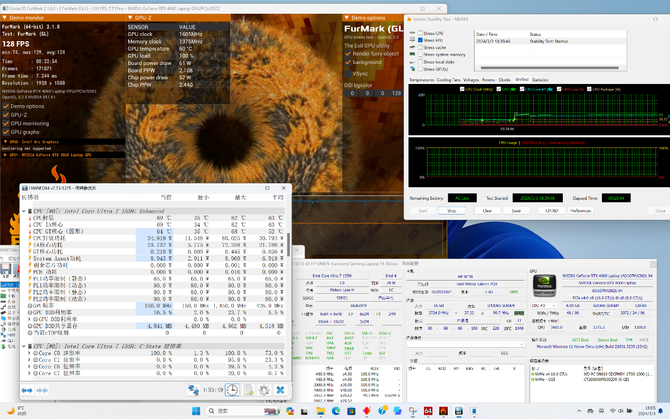Click the blue X close-sensors icon in HWiNFO
This screenshot has width=670, height=419.
tap(280, 390)
